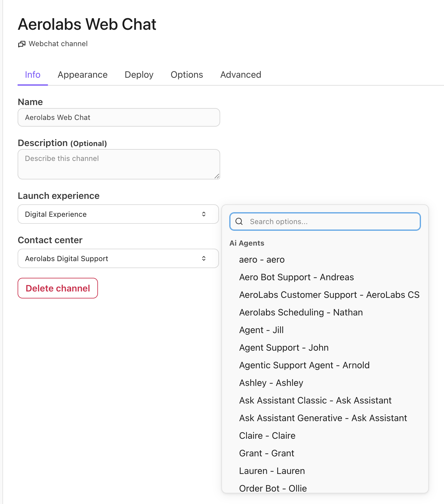Open the Contact center dropdown
Viewport: 444px width, 504px height.
[118, 258]
